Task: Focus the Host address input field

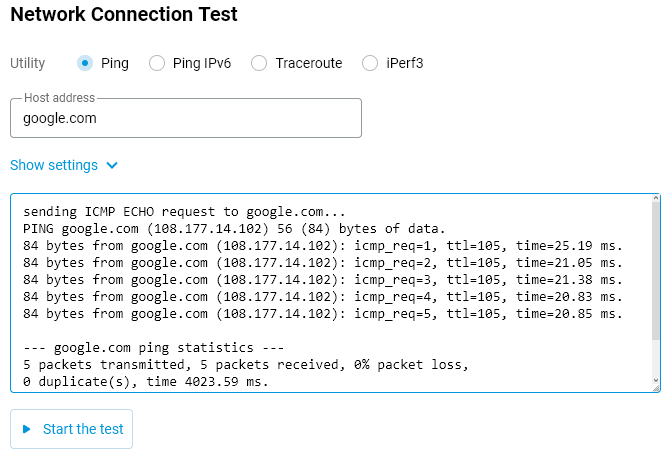Action: point(185,118)
